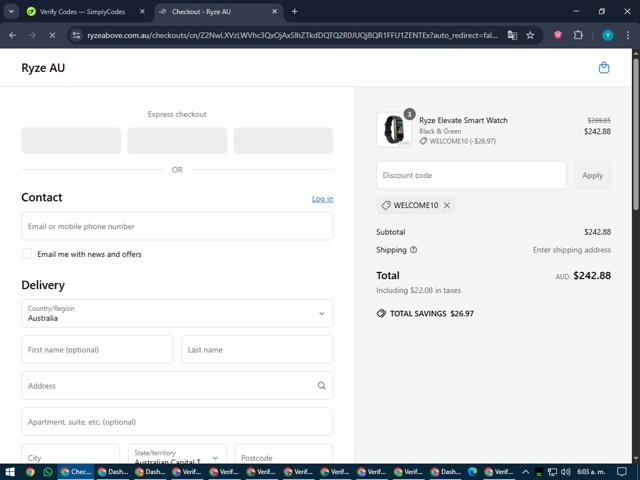Remove the WELCOME10 discount code tag
This screenshot has width=640, height=480.
click(447, 205)
